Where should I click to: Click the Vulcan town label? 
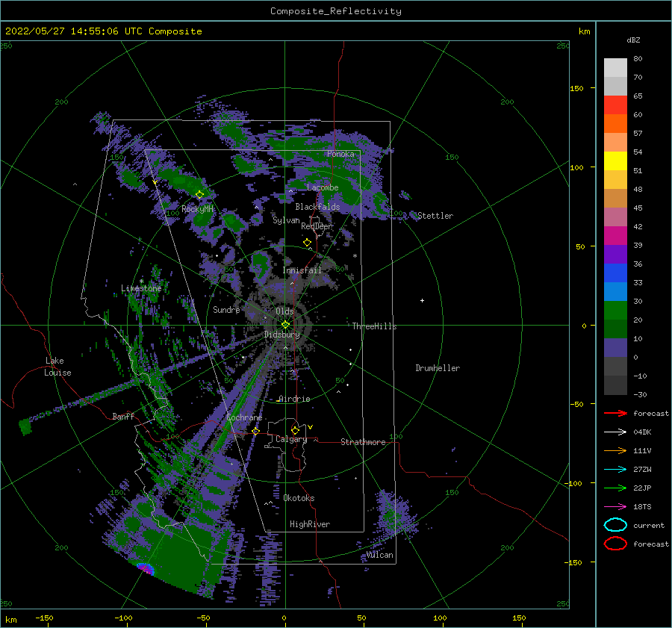(x=379, y=555)
